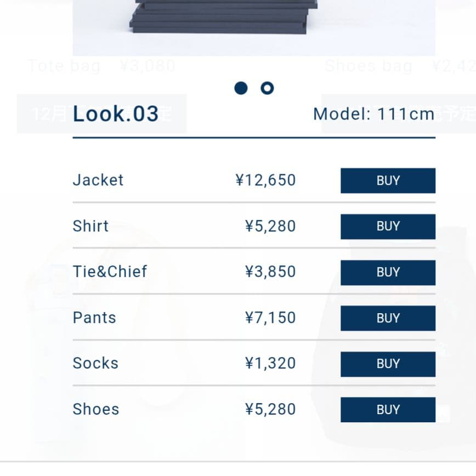Click the Jacket item label

pyautogui.click(x=98, y=180)
